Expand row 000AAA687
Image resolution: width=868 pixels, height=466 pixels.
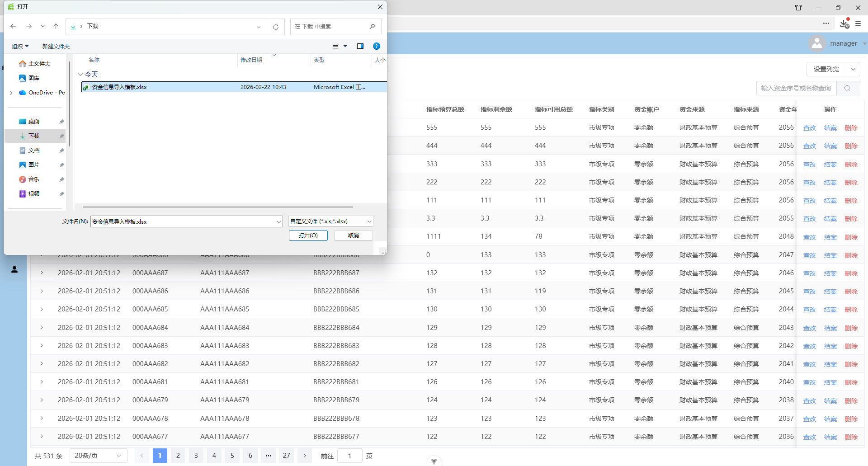(42, 273)
